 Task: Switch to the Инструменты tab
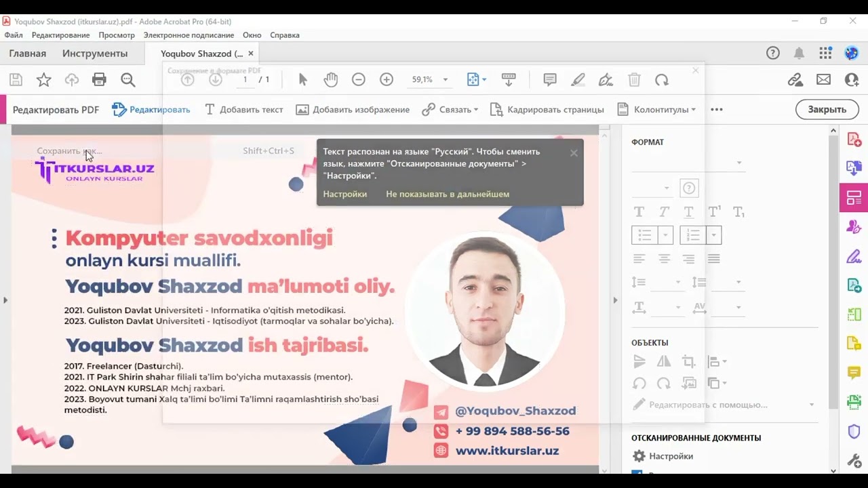coord(95,54)
